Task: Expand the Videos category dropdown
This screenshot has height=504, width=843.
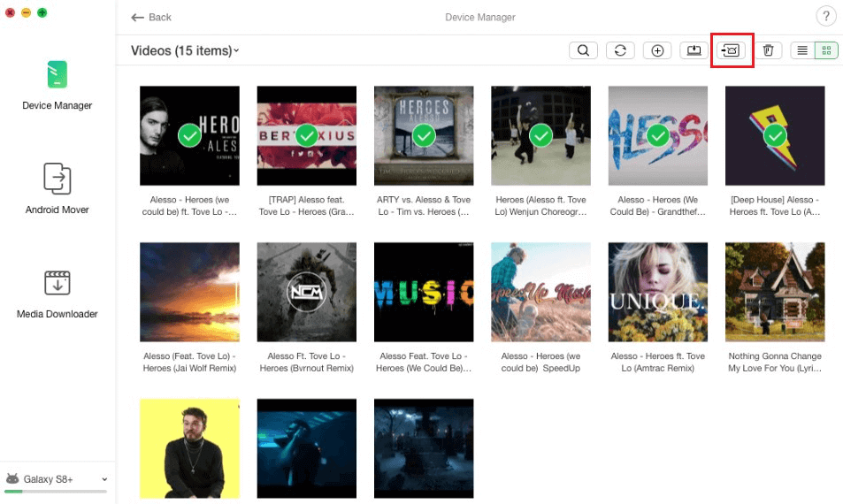Action: tap(185, 50)
